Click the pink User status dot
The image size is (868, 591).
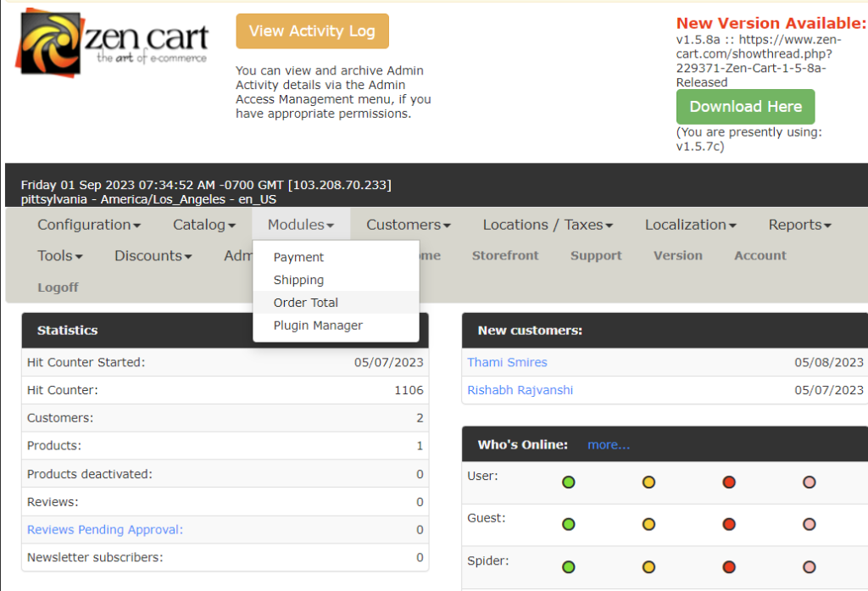tap(810, 482)
